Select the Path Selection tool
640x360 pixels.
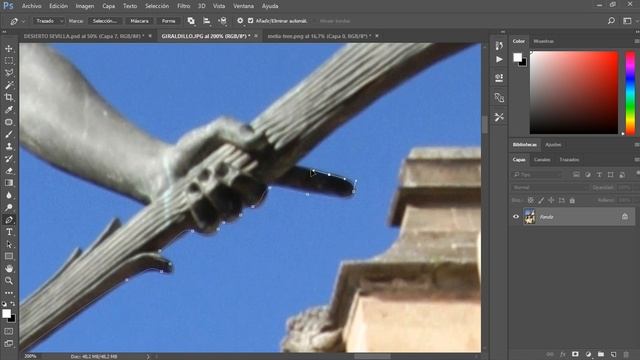click(x=9, y=244)
